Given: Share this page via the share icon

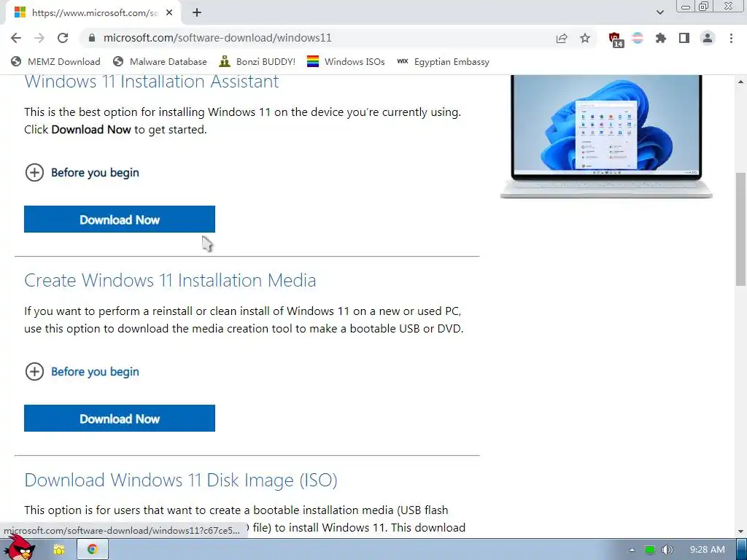Looking at the screenshot, I should (x=562, y=38).
